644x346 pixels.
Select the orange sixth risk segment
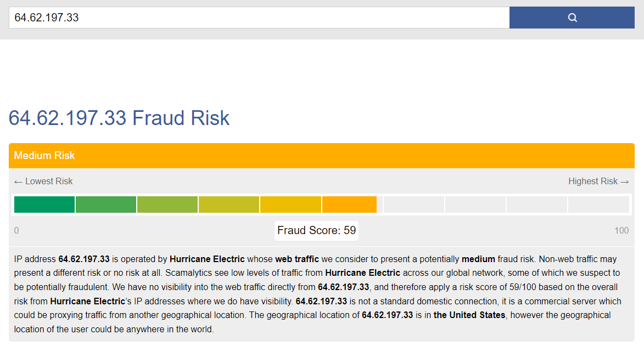[350, 205]
